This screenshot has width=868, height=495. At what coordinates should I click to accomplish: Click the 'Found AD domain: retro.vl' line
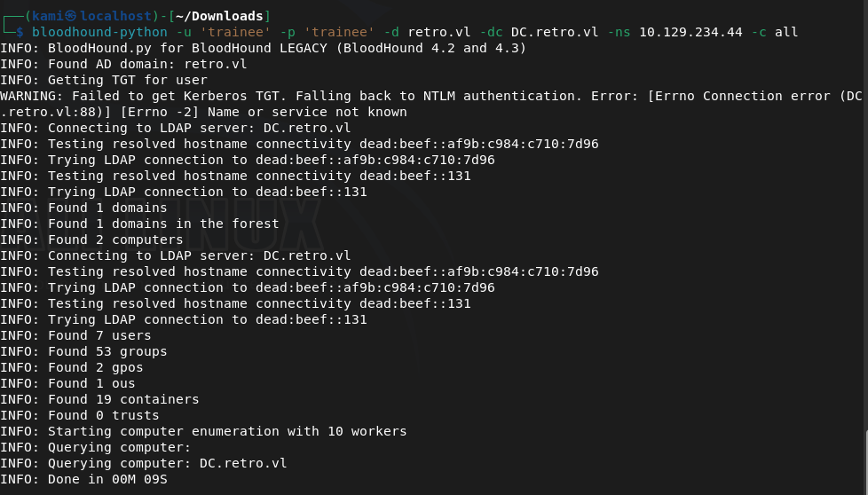[x=123, y=64]
